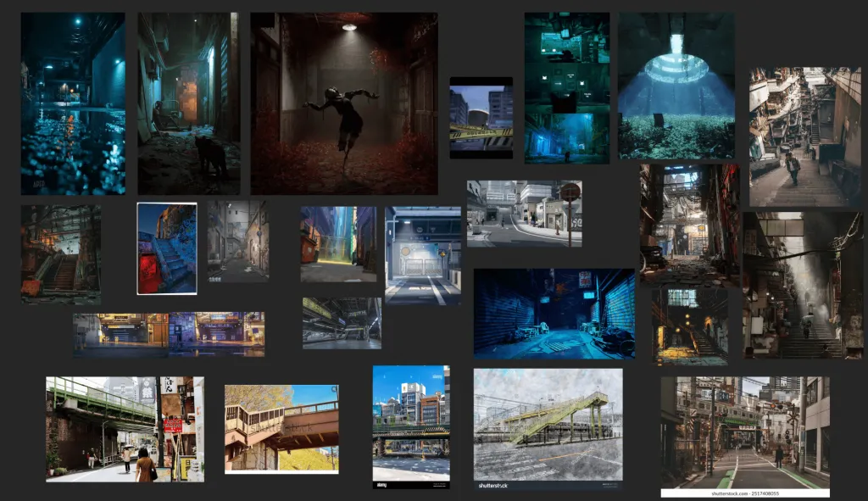Click the wide day-and-night storefront panorama
Image resolution: width=868 pixels, height=501 pixels.
(x=169, y=334)
